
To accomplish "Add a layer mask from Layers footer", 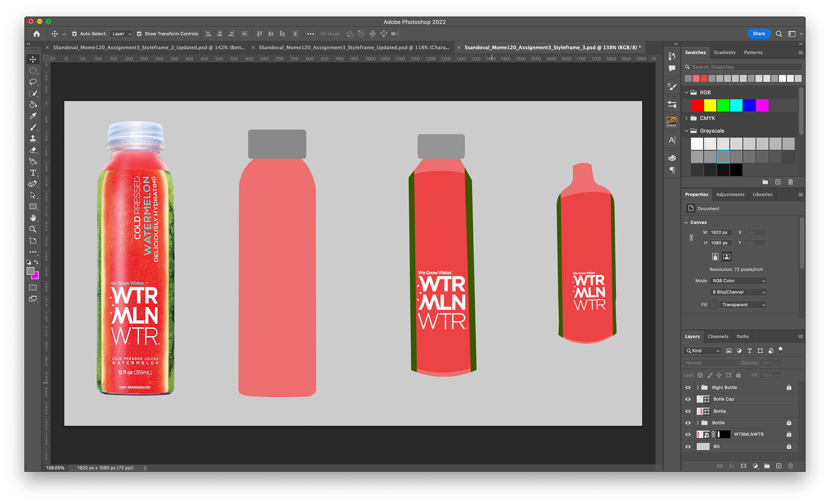I will point(743,466).
